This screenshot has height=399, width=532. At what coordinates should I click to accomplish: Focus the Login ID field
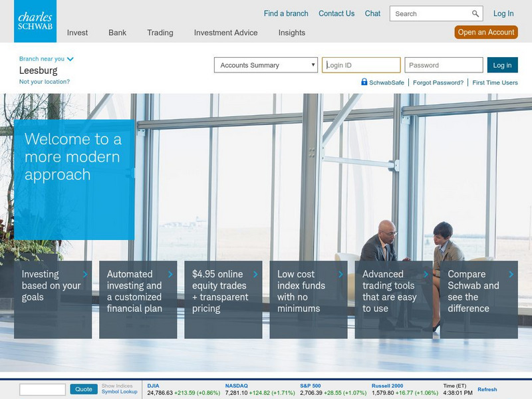click(x=361, y=65)
